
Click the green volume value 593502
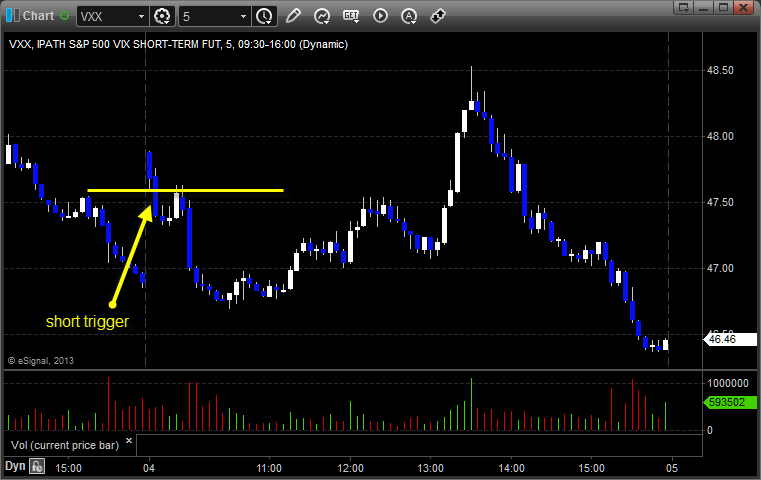coord(730,402)
